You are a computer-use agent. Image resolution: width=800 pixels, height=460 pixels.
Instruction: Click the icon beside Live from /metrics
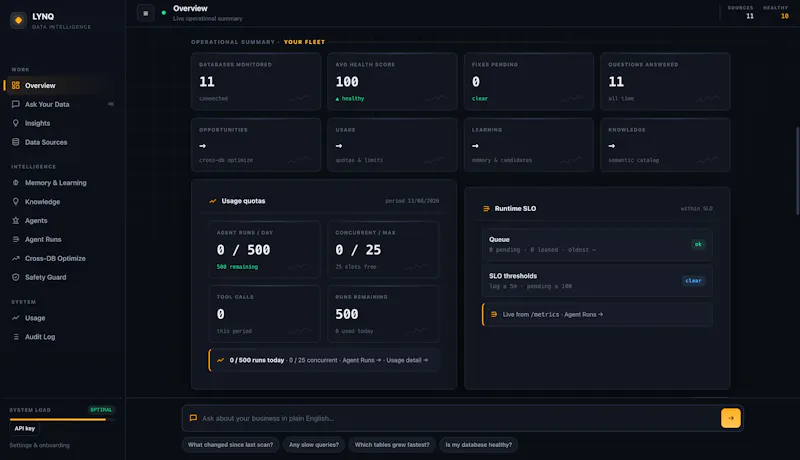tap(494, 314)
